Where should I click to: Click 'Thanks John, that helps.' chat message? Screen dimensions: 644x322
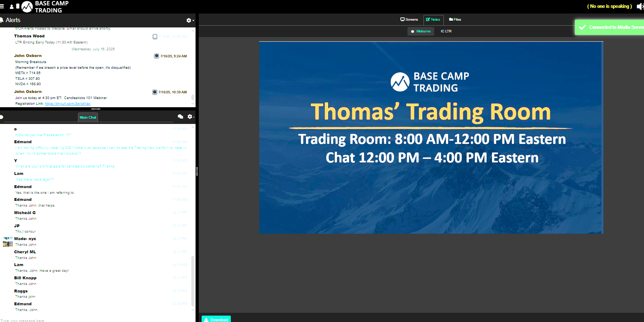pyautogui.click(x=35, y=206)
